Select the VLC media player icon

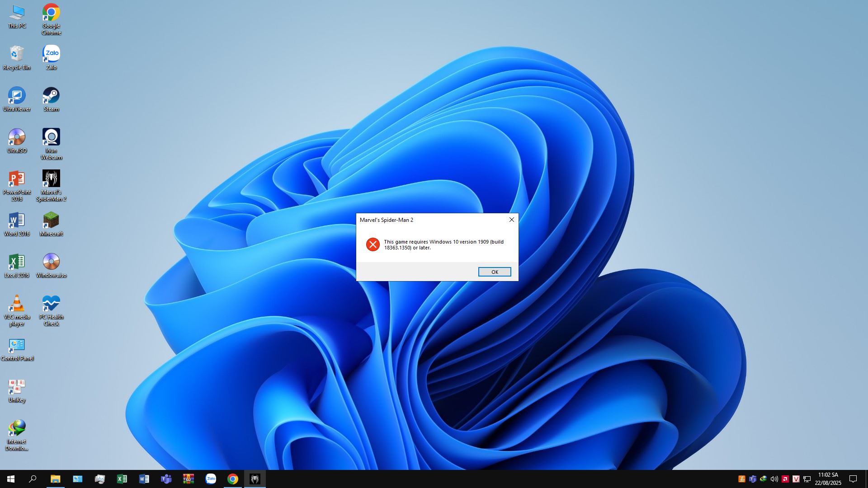[17, 304]
